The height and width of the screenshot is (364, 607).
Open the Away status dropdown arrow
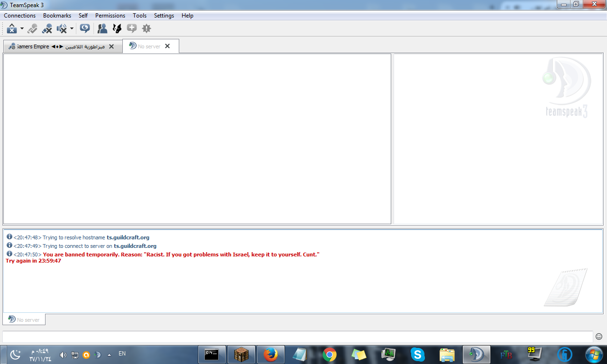pos(22,29)
